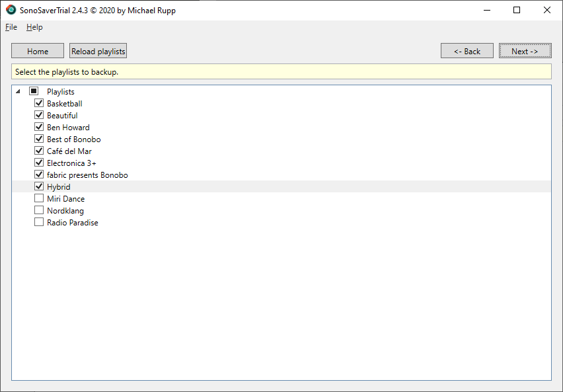Toggle the fabric presents Bonobo checkbox

[x=39, y=175]
